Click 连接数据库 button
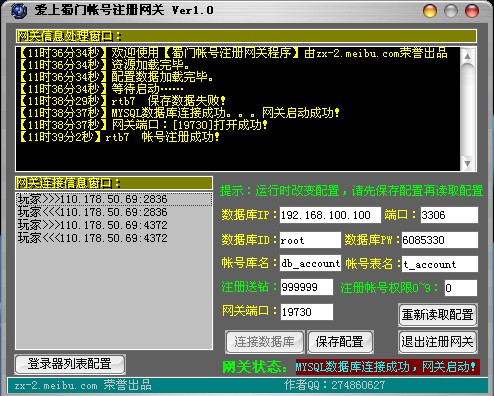The height and width of the screenshot is (396, 494). [265, 342]
